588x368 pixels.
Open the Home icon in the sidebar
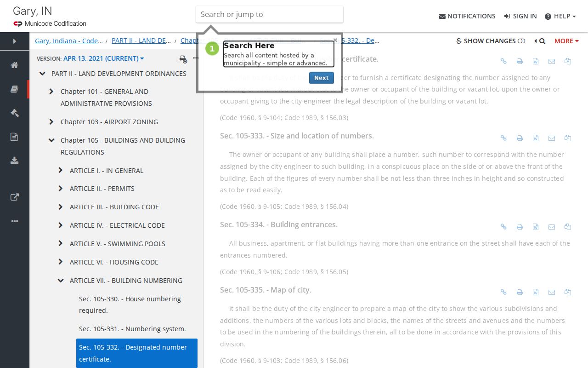point(15,65)
